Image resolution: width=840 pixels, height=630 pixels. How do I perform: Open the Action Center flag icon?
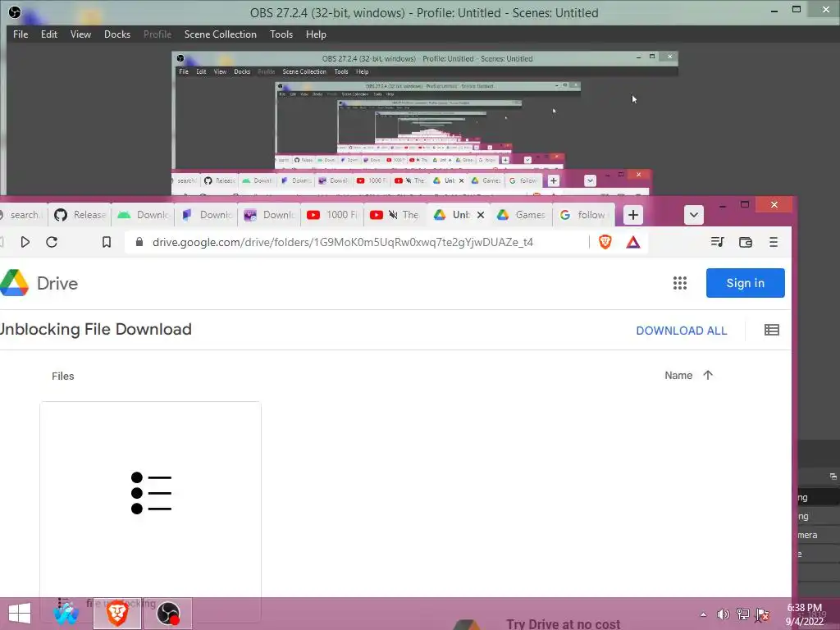[x=762, y=614]
